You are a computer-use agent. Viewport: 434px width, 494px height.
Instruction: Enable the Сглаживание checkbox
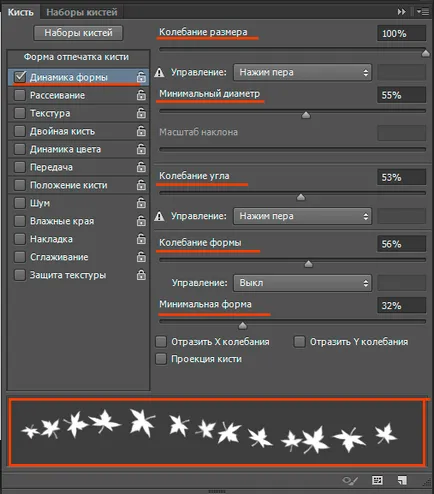20,257
